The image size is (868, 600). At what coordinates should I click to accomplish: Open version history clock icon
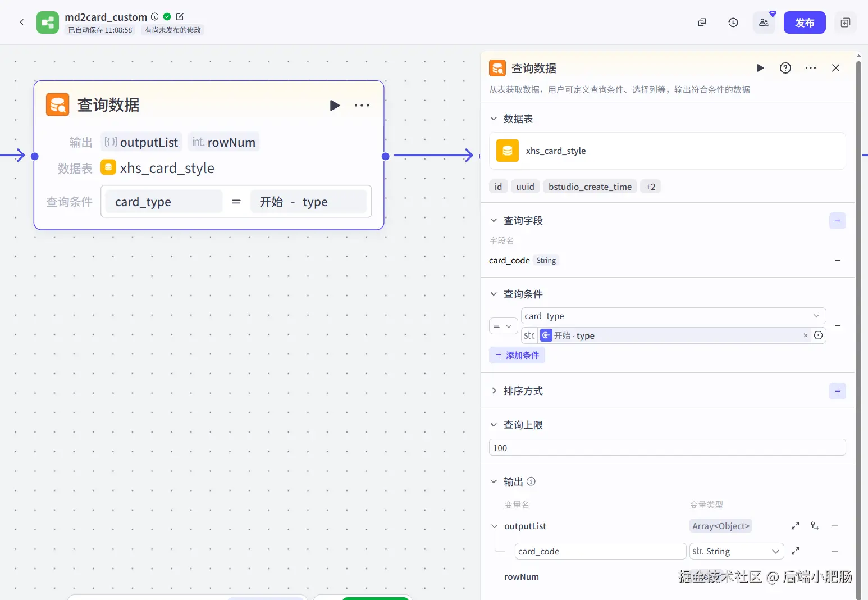733,22
